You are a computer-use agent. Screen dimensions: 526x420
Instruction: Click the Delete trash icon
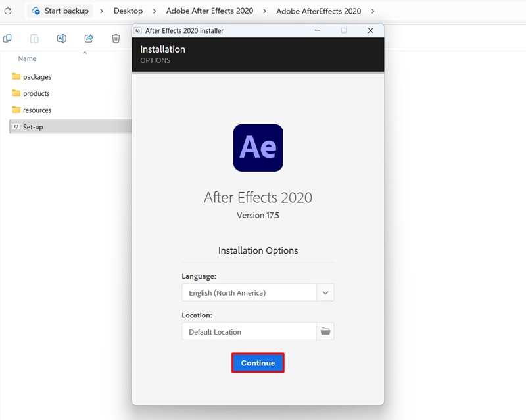116,38
